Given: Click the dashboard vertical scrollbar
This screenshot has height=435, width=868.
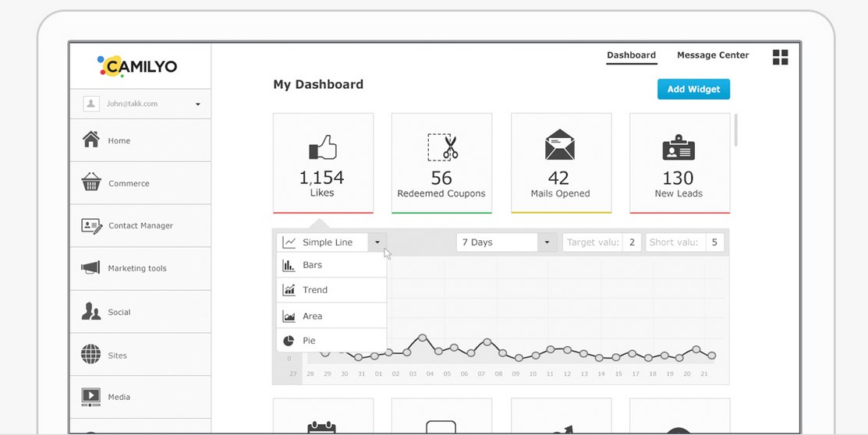Looking at the screenshot, I should click(735, 131).
